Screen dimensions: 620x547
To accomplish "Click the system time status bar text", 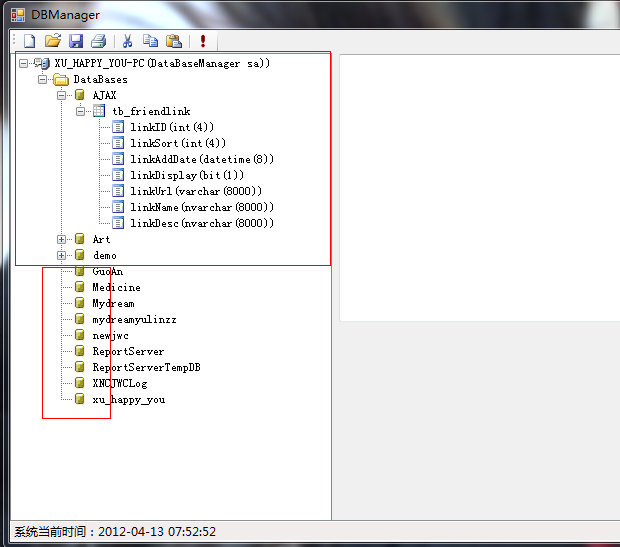I will pos(115,531).
